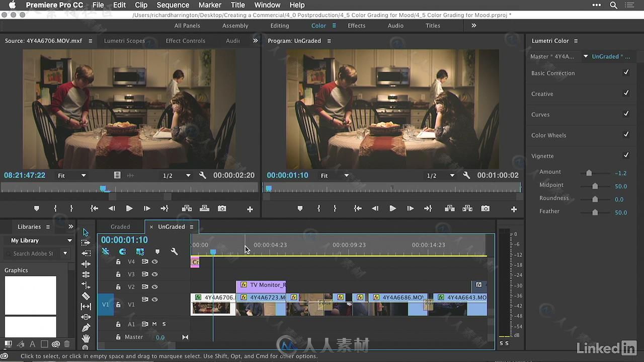Toggle timeline Snap button
The height and width of the screenshot is (362, 644).
pos(122,251)
